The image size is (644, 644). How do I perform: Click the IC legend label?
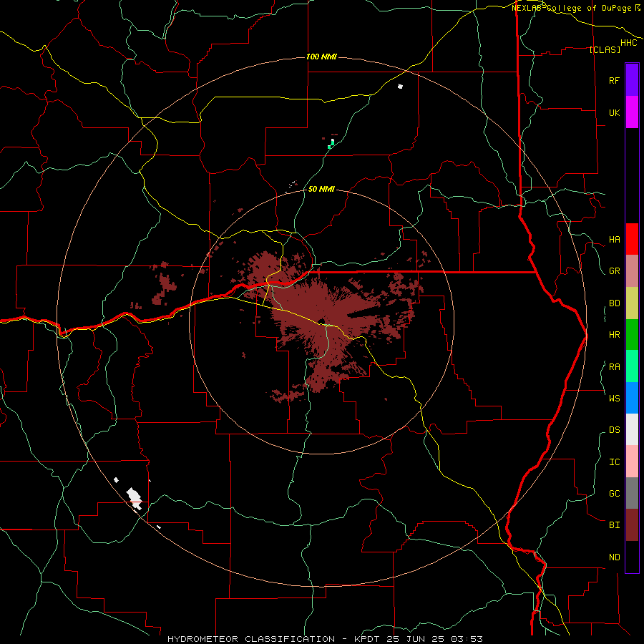coord(614,462)
